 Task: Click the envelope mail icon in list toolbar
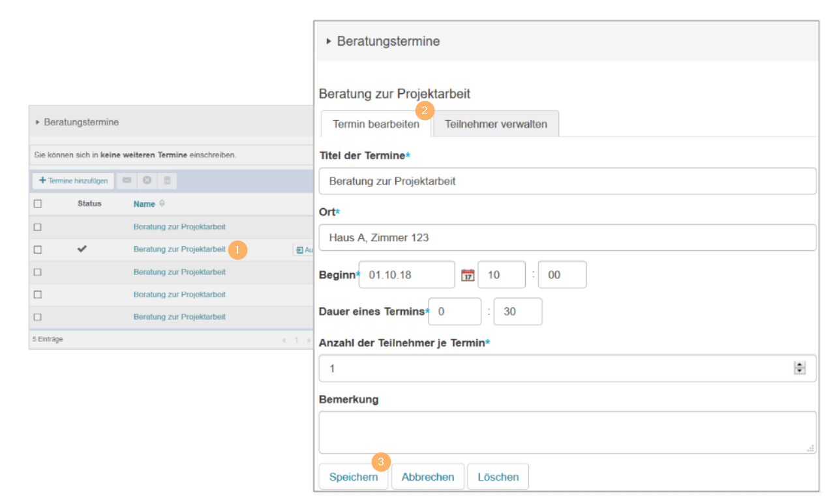tap(127, 181)
